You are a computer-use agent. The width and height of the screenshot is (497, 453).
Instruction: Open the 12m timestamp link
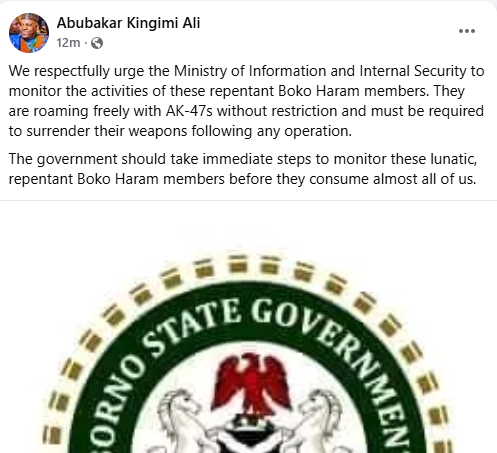[68, 43]
